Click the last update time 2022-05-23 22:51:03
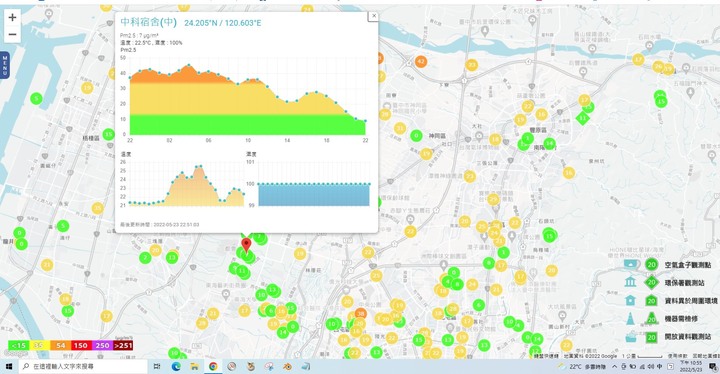This screenshot has width=720, height=374. [x=159, y=225]
